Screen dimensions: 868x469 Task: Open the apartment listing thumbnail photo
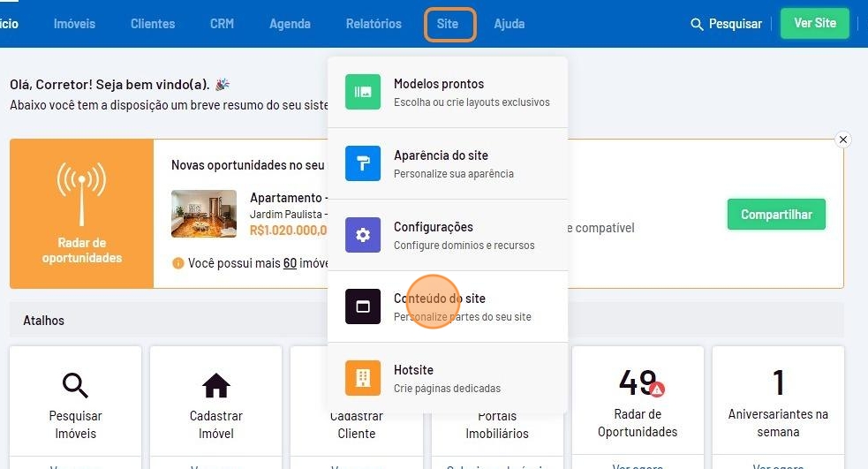(x=204, y=214)
